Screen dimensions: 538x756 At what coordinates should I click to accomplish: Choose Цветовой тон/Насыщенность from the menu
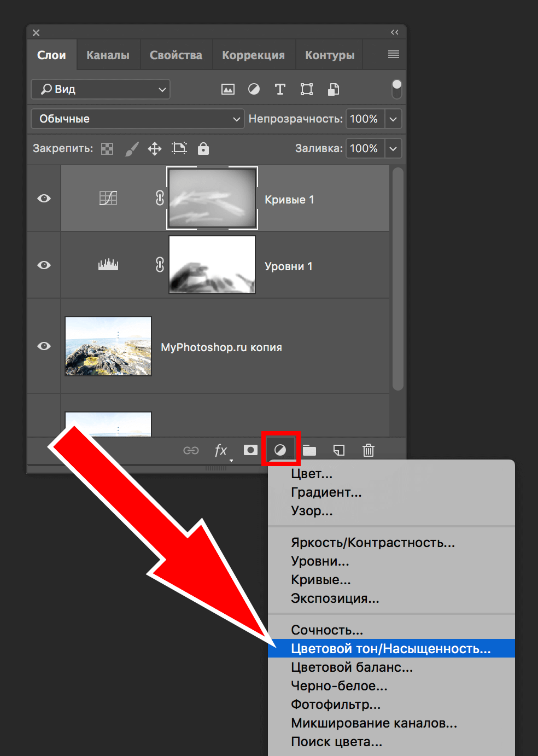pyautogui.click(x=390, y=649)
